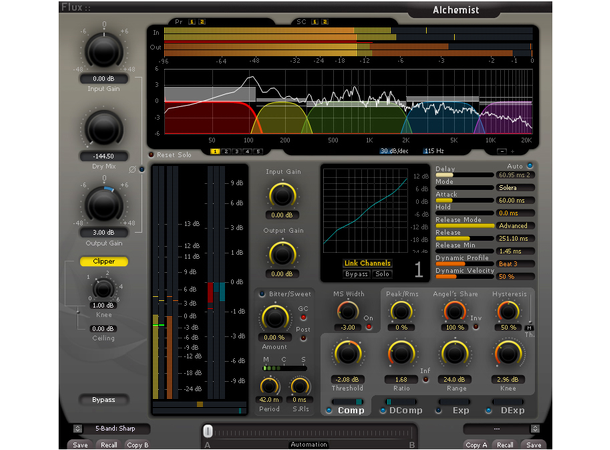Add a band with the plus button
610x450 pixels.
tap(512, 151)
